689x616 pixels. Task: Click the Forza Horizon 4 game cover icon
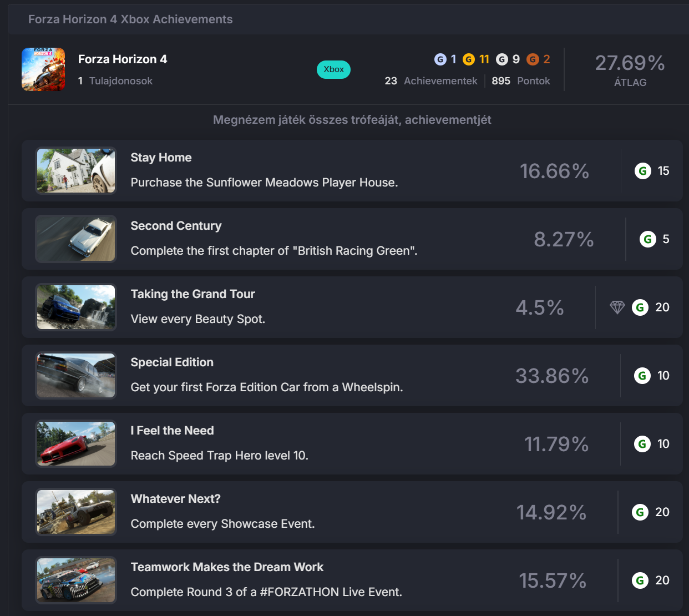coord(43,69)
